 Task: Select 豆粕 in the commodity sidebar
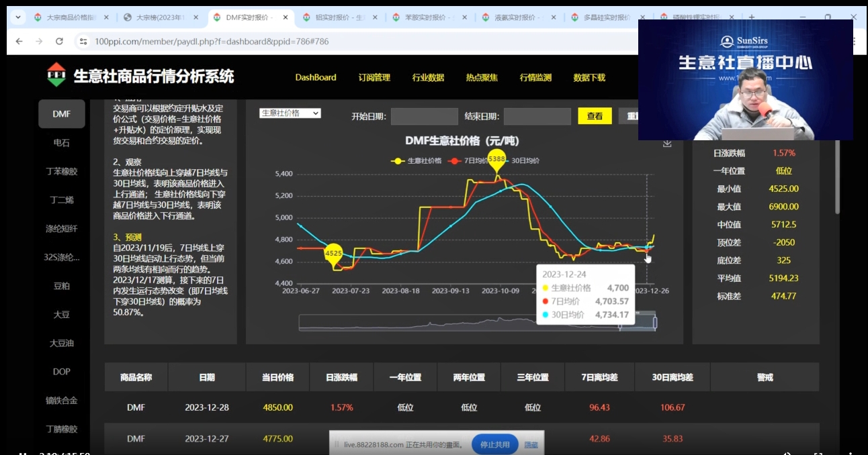coord(62,286)
